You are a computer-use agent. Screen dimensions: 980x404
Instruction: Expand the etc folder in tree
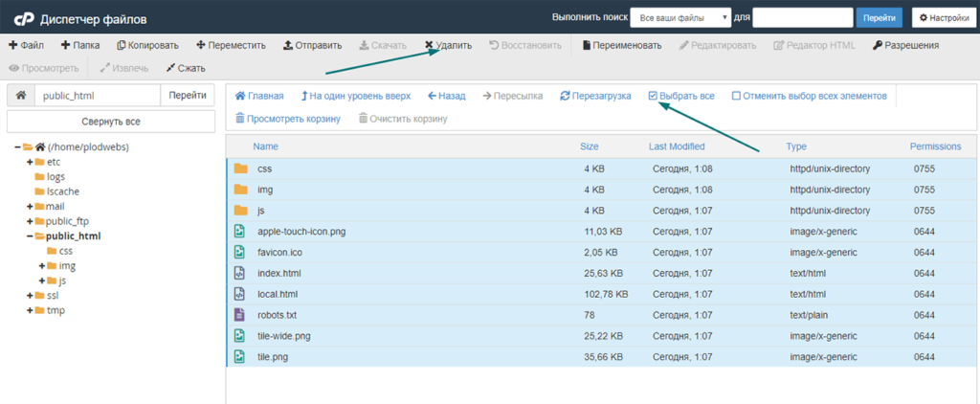pyautogui.click(x=30, y=162)
